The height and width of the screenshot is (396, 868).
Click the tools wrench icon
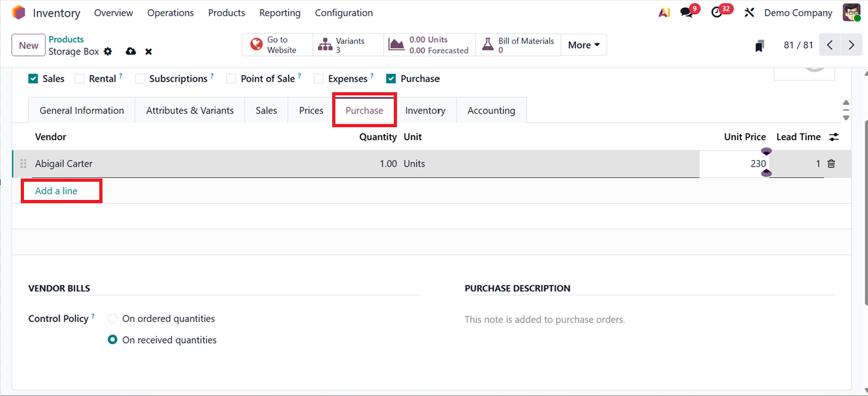(x=749, y=12)
